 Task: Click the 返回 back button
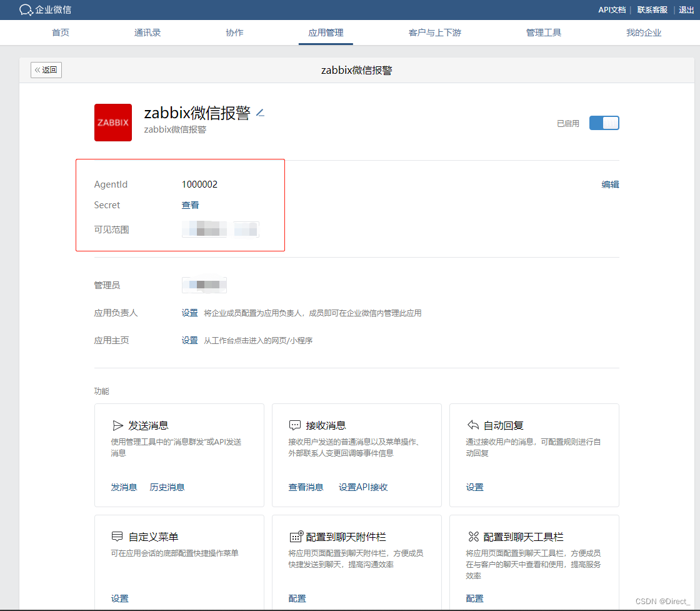[x=46, y=70]
